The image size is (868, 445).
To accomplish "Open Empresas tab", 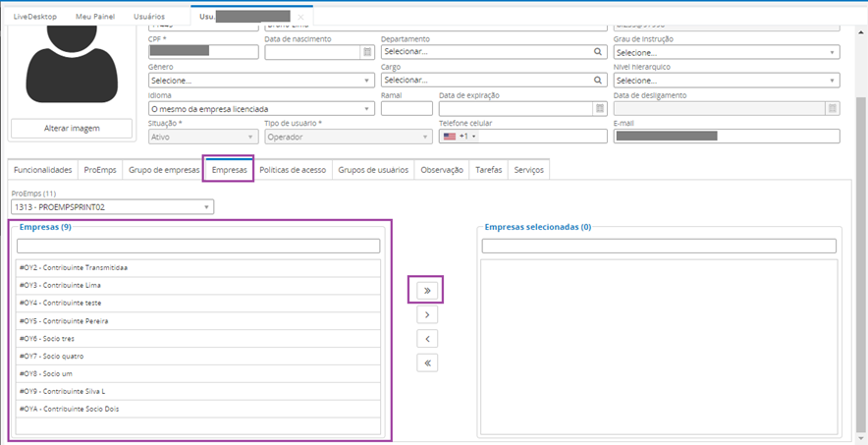I will point(229,170).
